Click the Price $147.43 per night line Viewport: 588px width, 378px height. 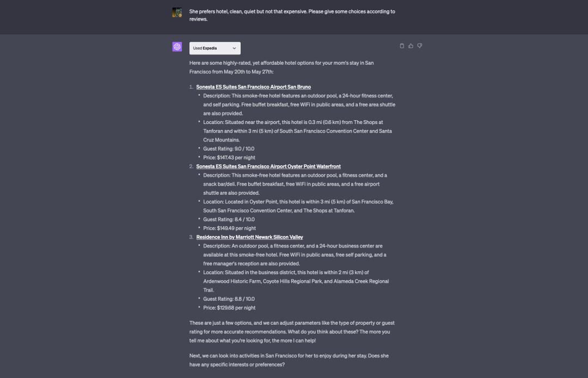pyautogui.click(x=229, y=157)
